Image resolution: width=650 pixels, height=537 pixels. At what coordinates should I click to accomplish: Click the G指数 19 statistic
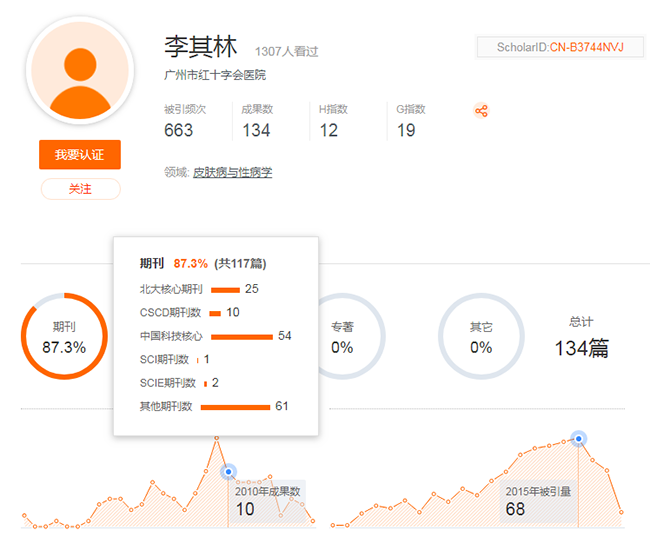coord(407,122)
